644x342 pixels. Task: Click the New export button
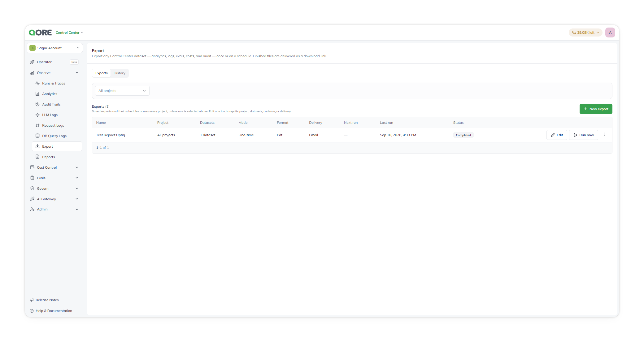pyautogui.click(x=596, y=109)
